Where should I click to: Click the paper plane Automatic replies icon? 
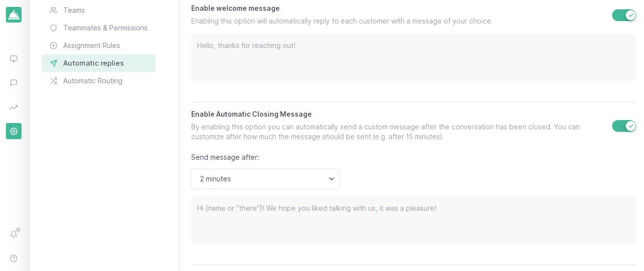[53, 63]
